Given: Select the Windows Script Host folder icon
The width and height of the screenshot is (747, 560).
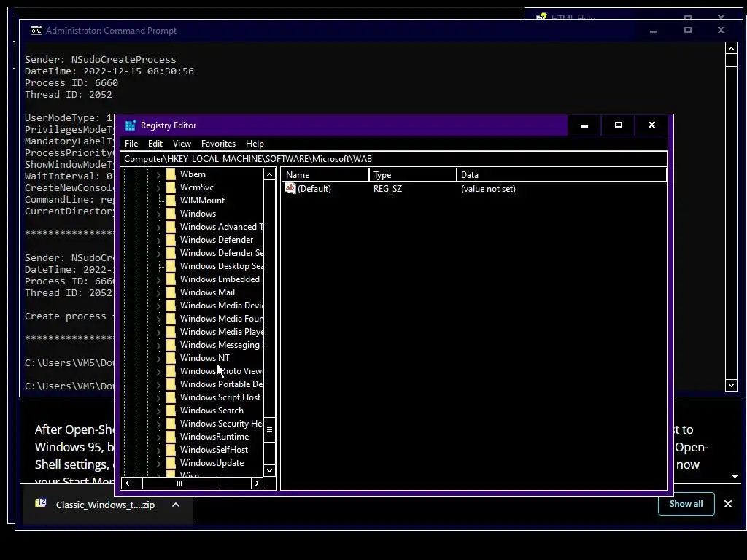Looking at the screenshot, I should point(171,397).
